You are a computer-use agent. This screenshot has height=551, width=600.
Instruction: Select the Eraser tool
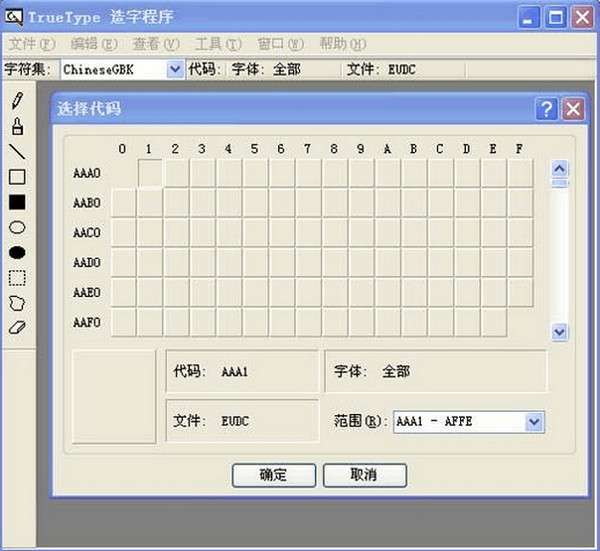coord(17,328)
